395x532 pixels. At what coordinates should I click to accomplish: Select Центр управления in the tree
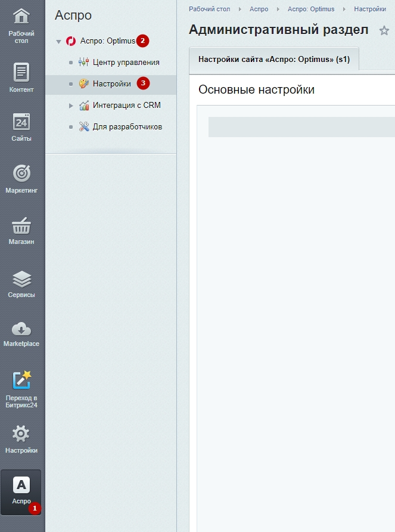(x=126, y=63)
